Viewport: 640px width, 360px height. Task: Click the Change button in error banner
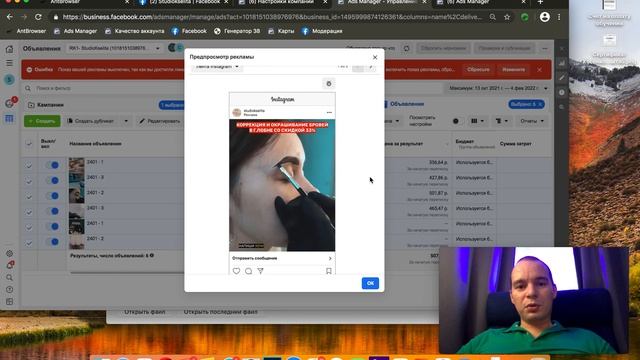[513, 69]
